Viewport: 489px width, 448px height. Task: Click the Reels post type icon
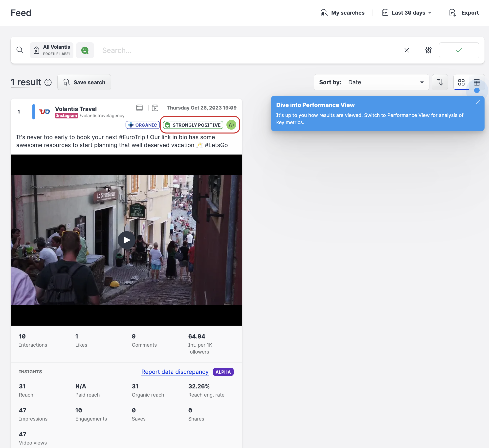[155, 108]
